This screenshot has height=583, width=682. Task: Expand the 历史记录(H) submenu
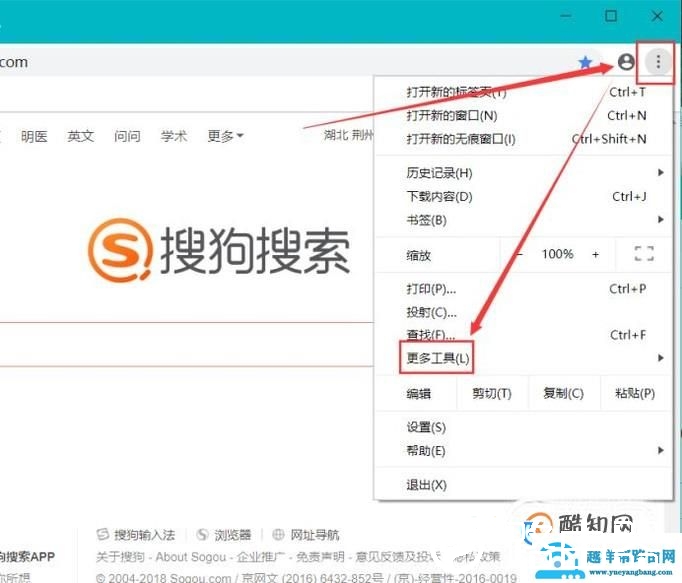coord(524,173)
